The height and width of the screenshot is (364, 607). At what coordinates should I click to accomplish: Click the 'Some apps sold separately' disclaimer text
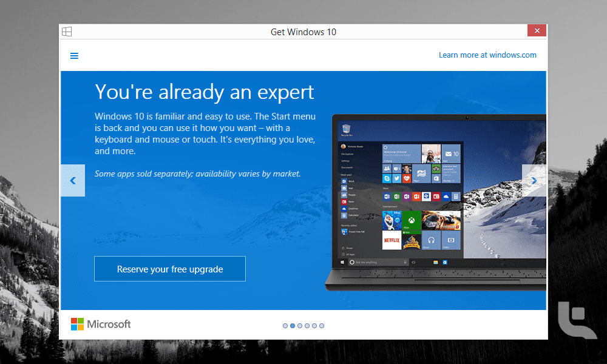point(197,174)
